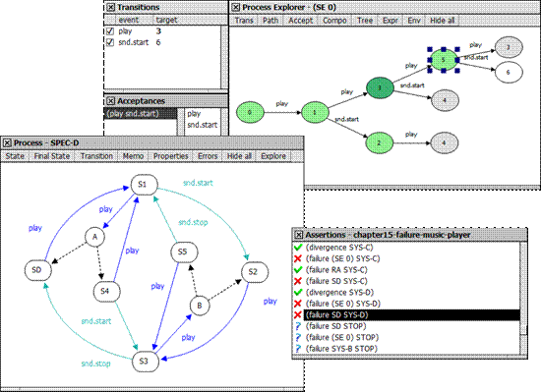Viewport: 541px width, 392px height.
Task: Click green checkmark next to divergence SYS-C
Action: [x=298, y=248]
